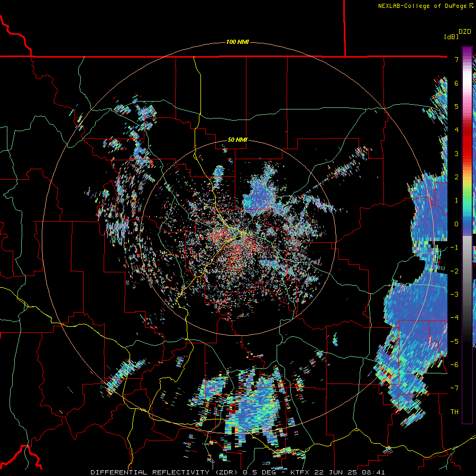The width and height of the screenshot is (476, 476).
Task: Click the '-2' value on color scale
Action: click(x=454, y=271)
